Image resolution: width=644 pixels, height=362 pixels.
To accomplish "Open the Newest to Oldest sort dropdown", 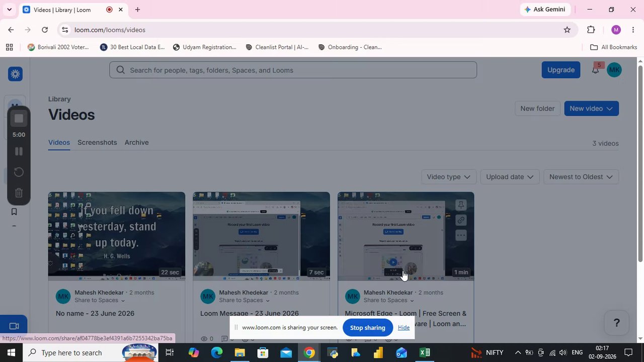I will tap(581, 177).
